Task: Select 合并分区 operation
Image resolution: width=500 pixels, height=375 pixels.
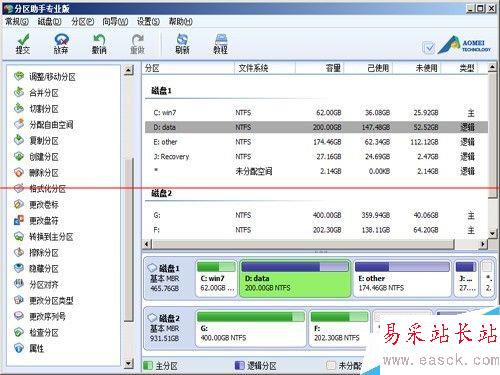Action: [x=36, y=93]
